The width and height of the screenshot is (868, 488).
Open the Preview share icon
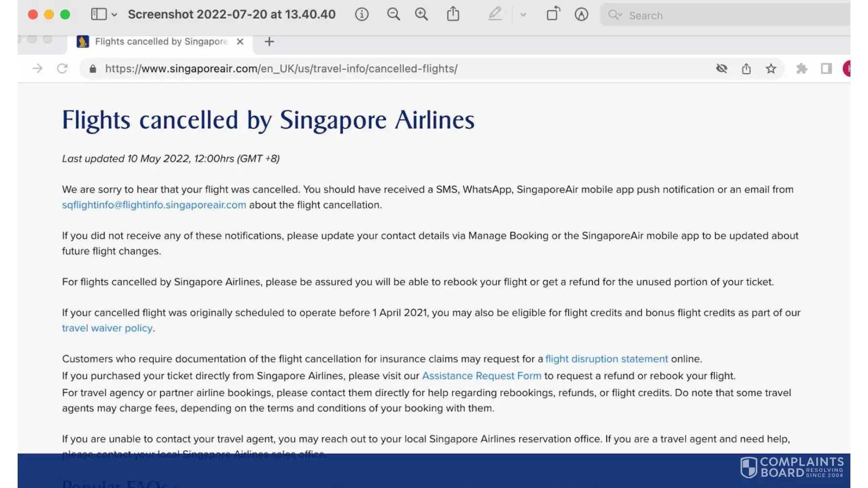453,14
